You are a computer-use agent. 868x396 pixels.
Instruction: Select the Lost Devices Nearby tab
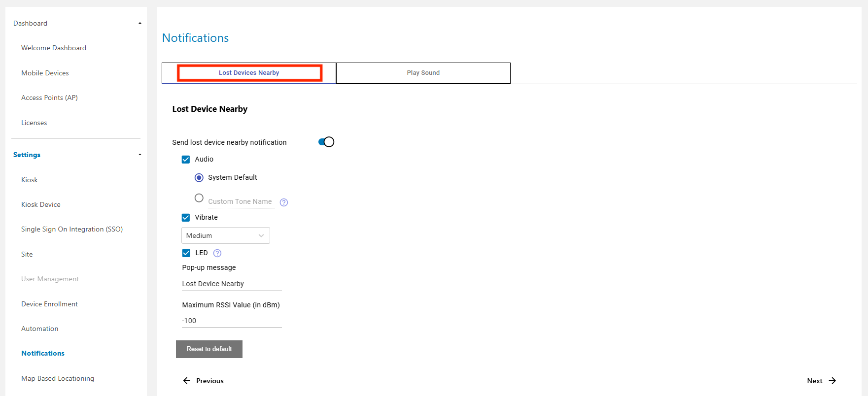tap(249, 73)
